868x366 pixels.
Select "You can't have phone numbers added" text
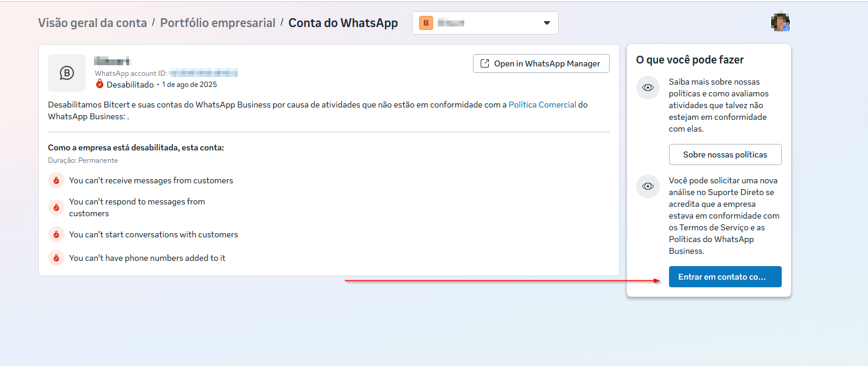147,258
